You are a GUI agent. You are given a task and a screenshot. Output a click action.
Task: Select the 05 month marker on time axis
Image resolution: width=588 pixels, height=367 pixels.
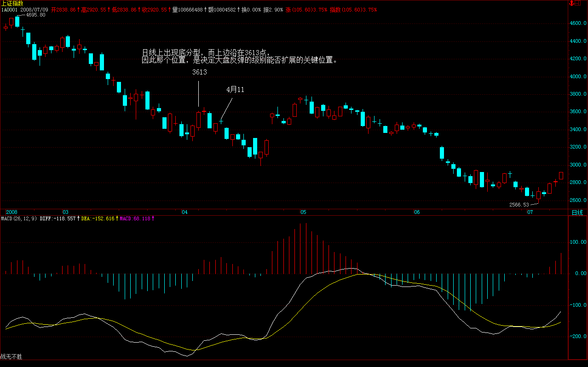[x=303, y=212]
